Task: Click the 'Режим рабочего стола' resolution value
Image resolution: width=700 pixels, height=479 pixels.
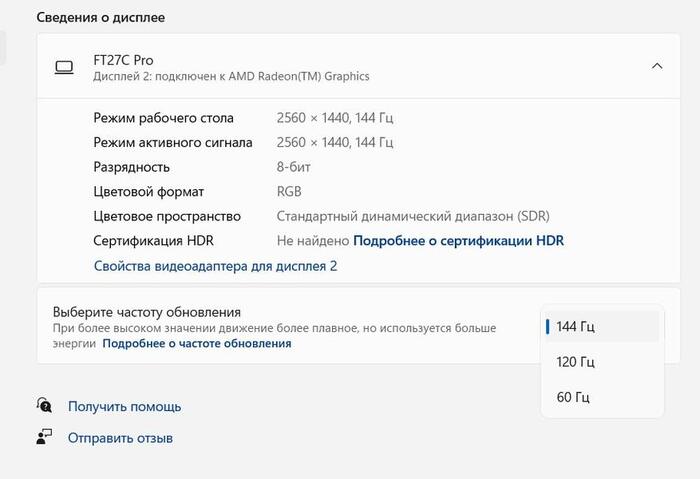Action: click(x=335, y=118)
